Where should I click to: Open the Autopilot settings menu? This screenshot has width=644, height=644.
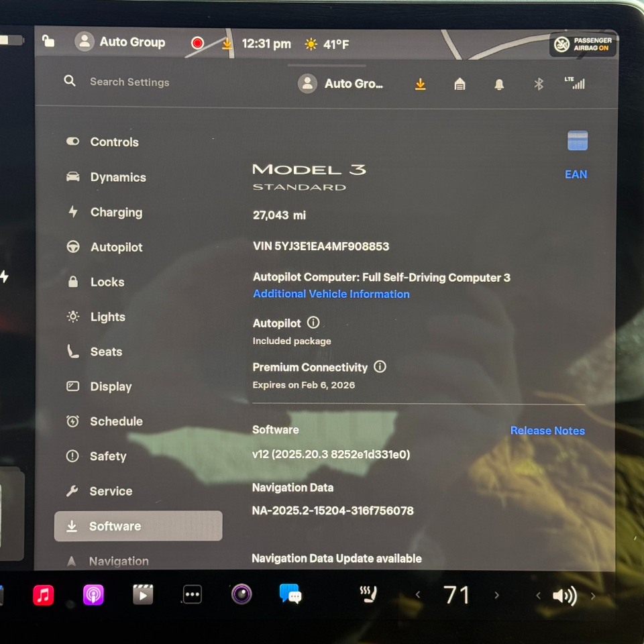coord(116,247)
